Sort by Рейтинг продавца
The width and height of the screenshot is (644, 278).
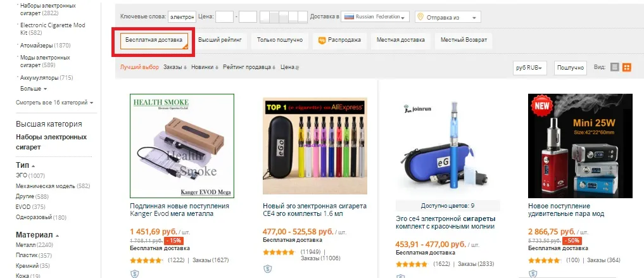pyautogui.click(x=249, y=67)
